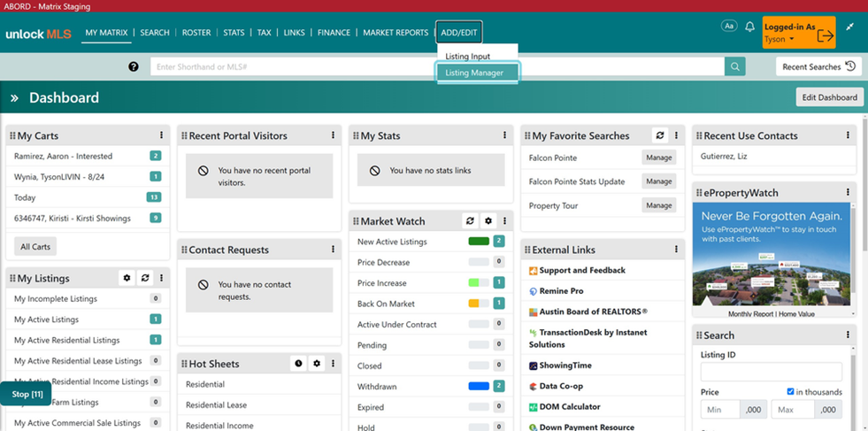This screenshot has height=431, width=868.
Task: Click the collapse arrows icon top right
Action: coord(850,26)
